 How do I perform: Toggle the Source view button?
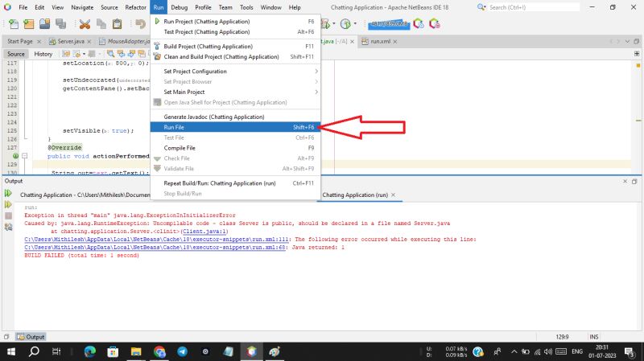pyautogui.click(x=16, y=54)
